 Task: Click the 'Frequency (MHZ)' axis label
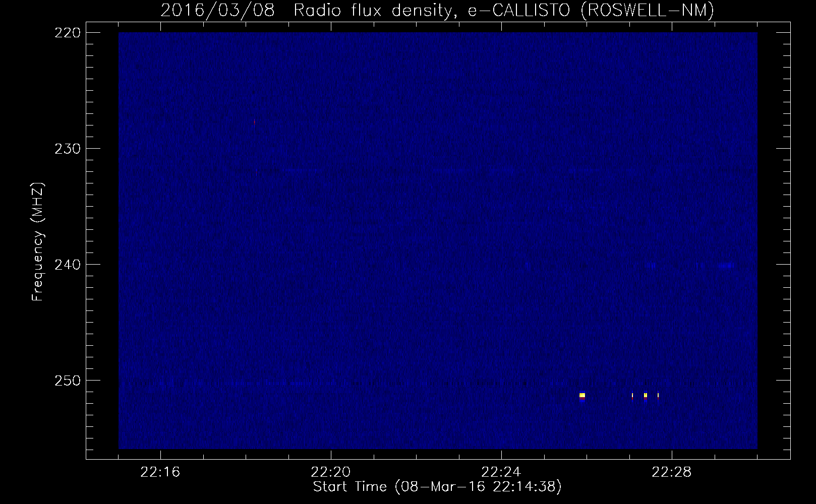click(x=38, y=242)
